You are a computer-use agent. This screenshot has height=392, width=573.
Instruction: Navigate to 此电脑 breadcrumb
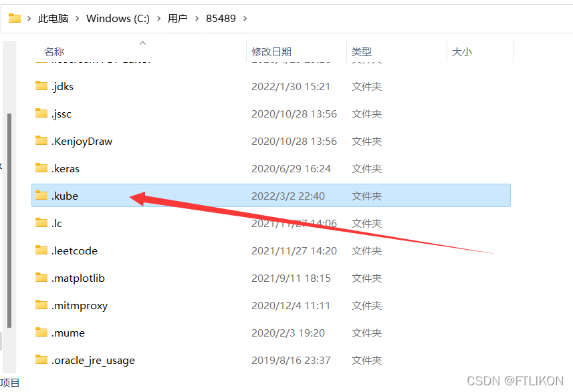[53, 18]
